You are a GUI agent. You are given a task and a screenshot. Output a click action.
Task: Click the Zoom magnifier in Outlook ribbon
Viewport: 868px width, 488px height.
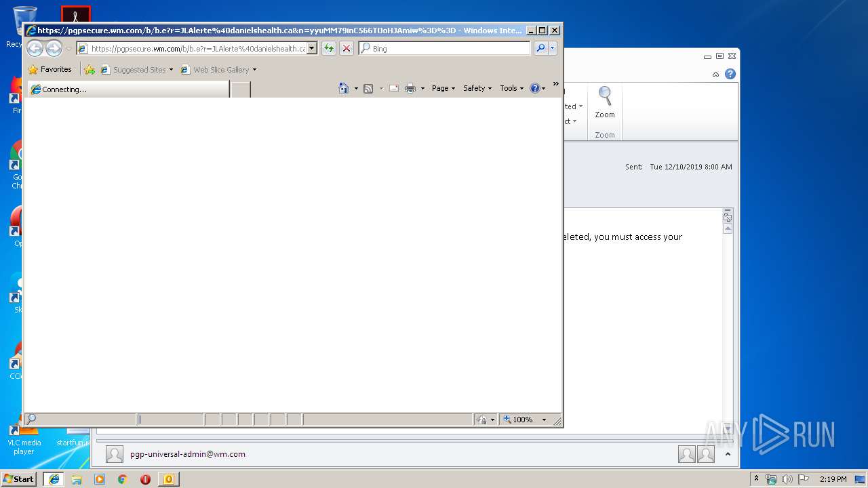click(605, 104)
